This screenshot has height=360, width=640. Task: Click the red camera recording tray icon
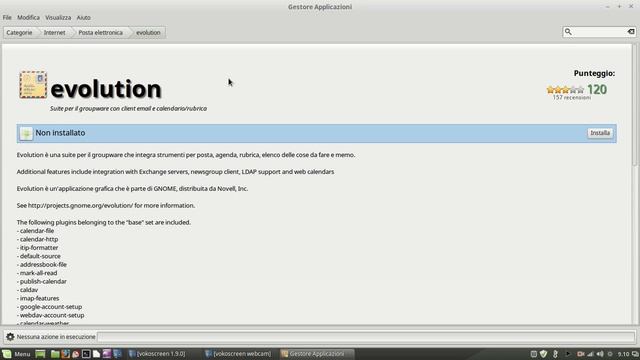click(580, 354)
